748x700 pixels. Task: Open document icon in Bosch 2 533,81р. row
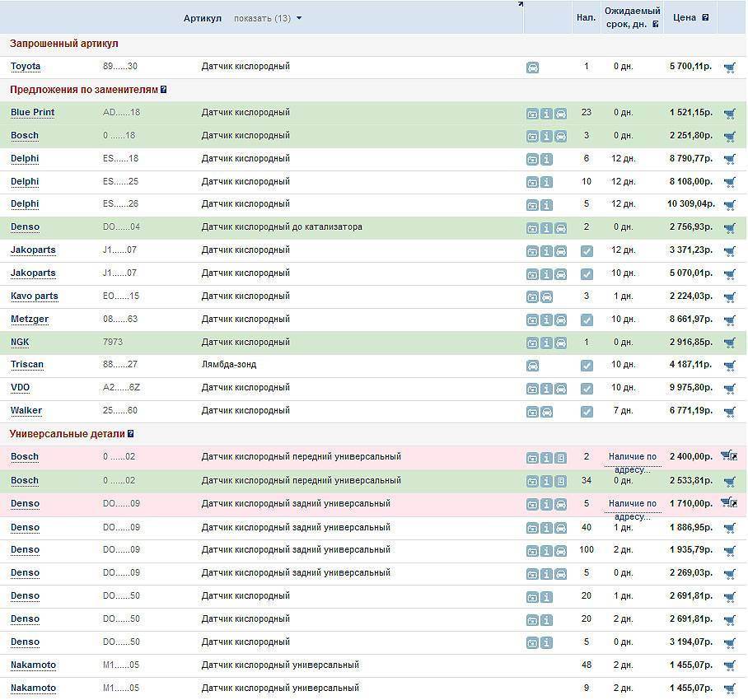(560, 481)
